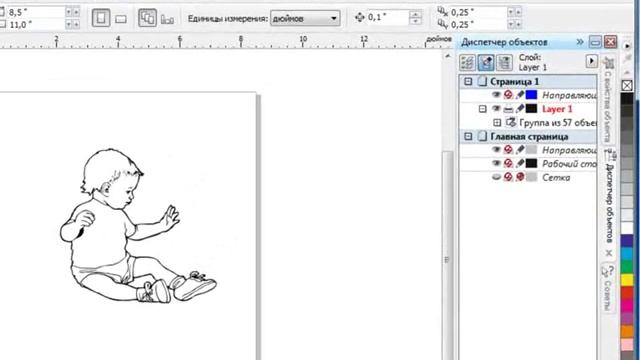
Task: Click pencil icon on Страница 1 Направляющие row
Action: pyautogui.click(x=520, y=95)
